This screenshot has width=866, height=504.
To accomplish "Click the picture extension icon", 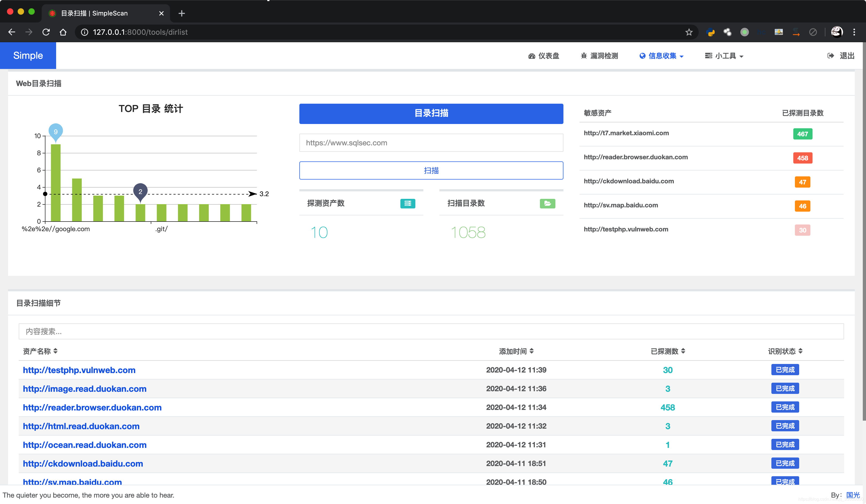I will point(779,32).
